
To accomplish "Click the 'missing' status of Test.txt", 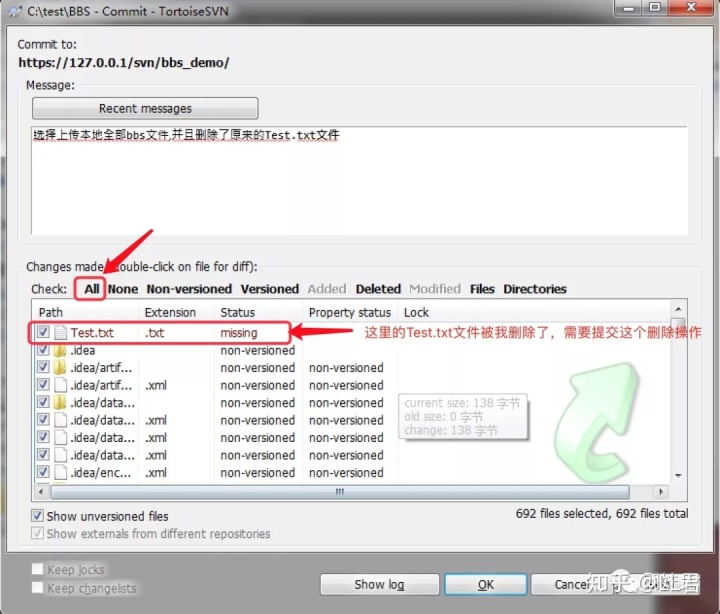I will point(239,332).
